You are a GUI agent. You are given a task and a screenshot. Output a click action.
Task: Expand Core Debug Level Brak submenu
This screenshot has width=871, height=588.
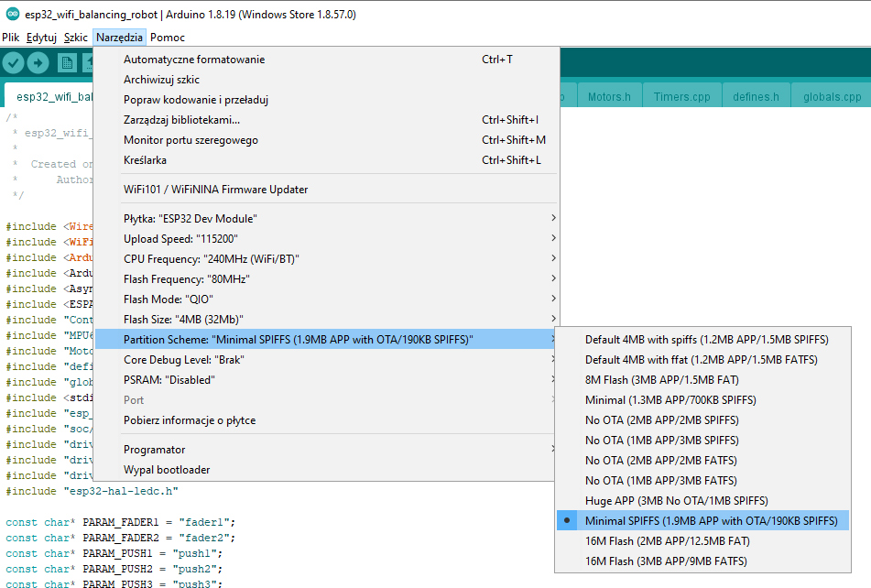point(326,360)
